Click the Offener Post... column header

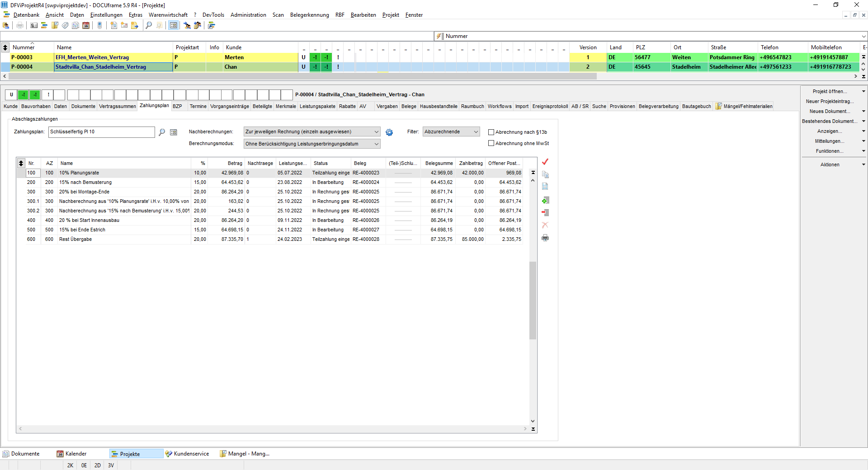(504, 163)
